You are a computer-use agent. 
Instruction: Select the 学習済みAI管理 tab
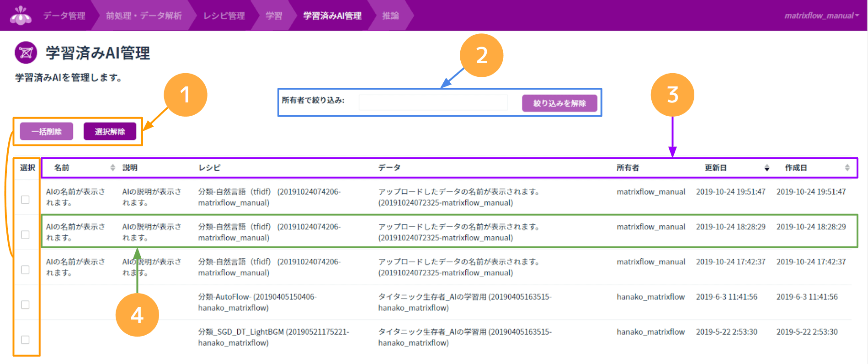pos(332,16)
